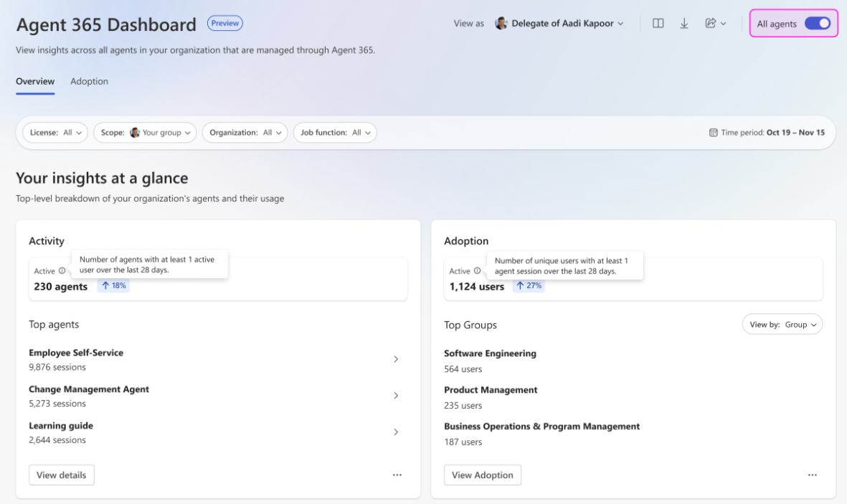Expand Employee Self-Service chevron
Image resolution: width=847 pixels, height=504 pixels.
[396, 359]
